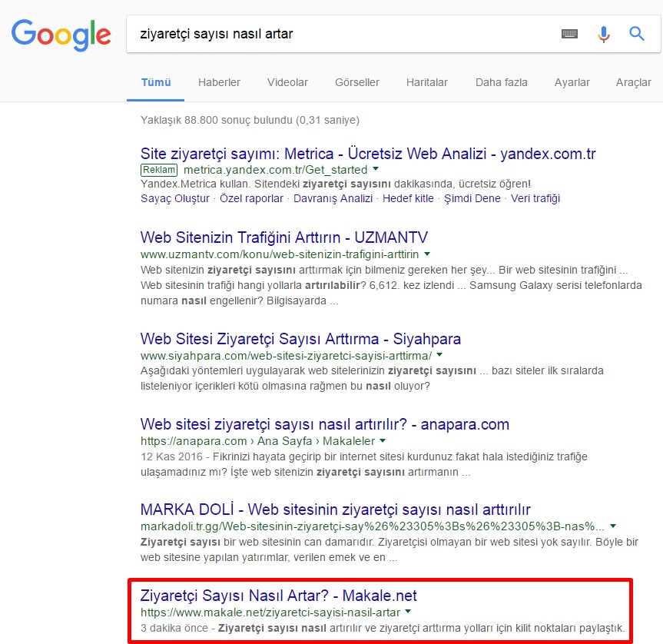Select the Tümü tab
The width and height of the screenshot is (663, 644).
156,82
